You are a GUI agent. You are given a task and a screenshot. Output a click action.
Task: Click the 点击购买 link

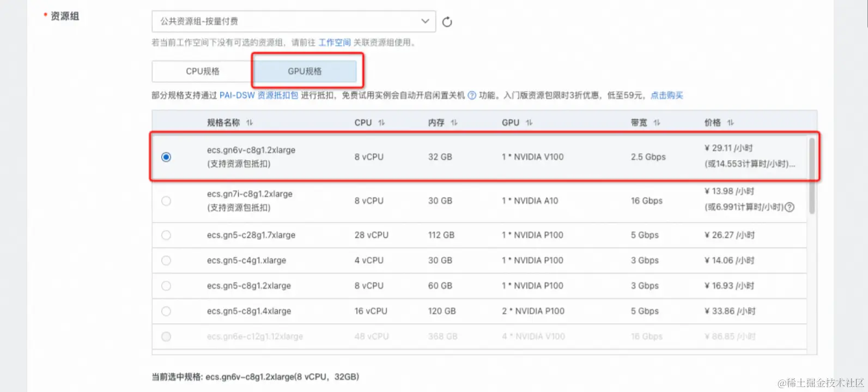(x=667, y=95)
